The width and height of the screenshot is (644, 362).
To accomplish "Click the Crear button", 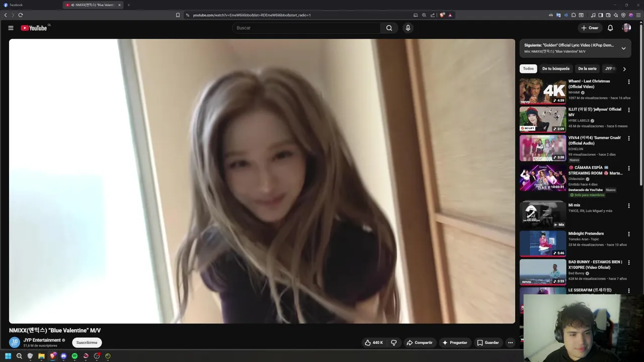I will [x=590, y=28].
